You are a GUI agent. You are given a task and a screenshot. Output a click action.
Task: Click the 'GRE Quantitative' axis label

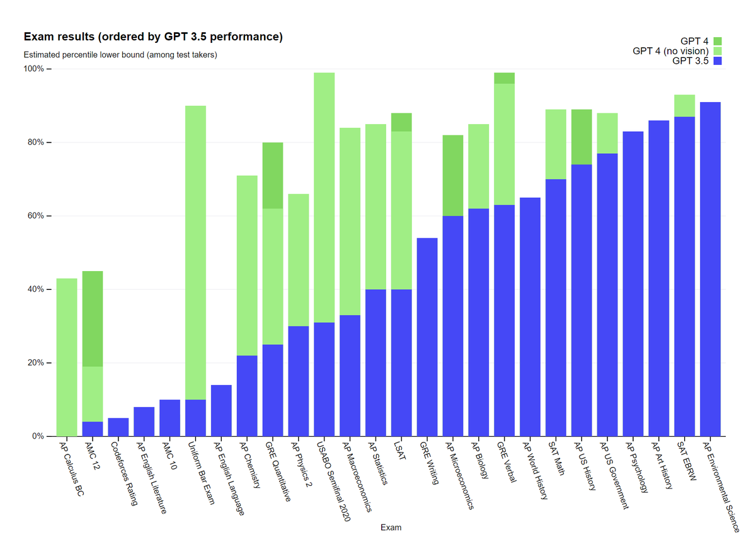pyautogui.click(x=277, y=471)
